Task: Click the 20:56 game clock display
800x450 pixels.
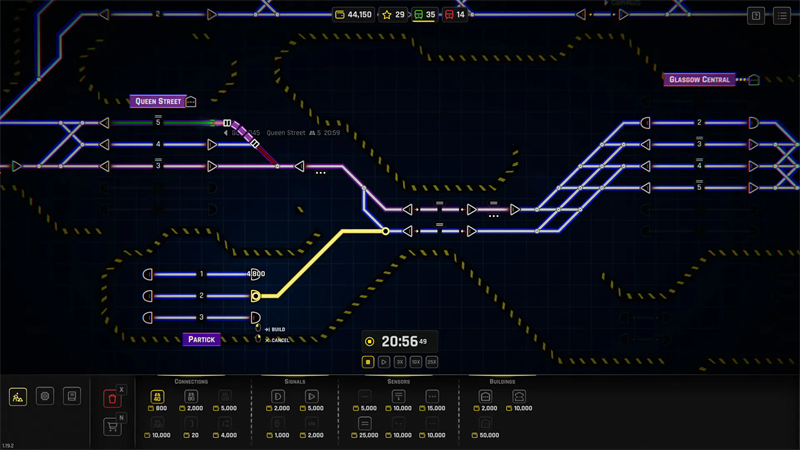Action: (400, 341)
